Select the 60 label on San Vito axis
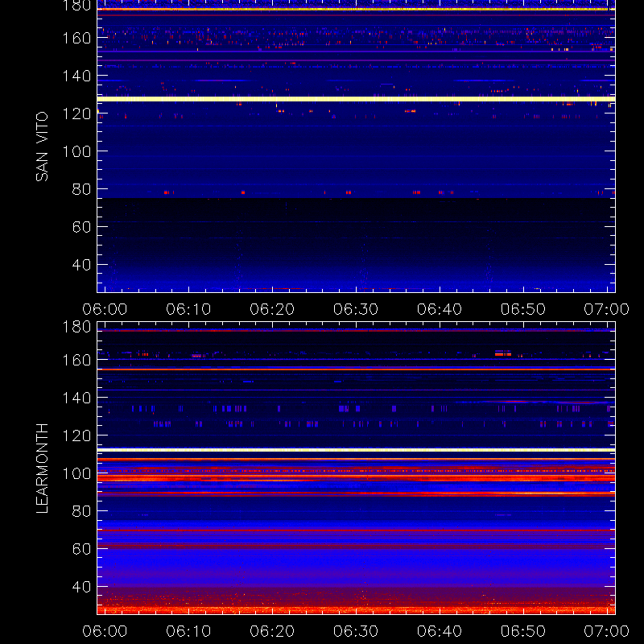Image resolution: width=644 pixels, height=644 pixels. pos(81,227)
